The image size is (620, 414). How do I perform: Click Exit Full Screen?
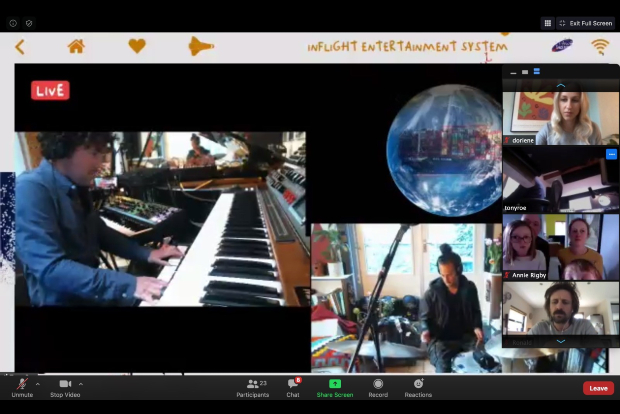[585, 23]
